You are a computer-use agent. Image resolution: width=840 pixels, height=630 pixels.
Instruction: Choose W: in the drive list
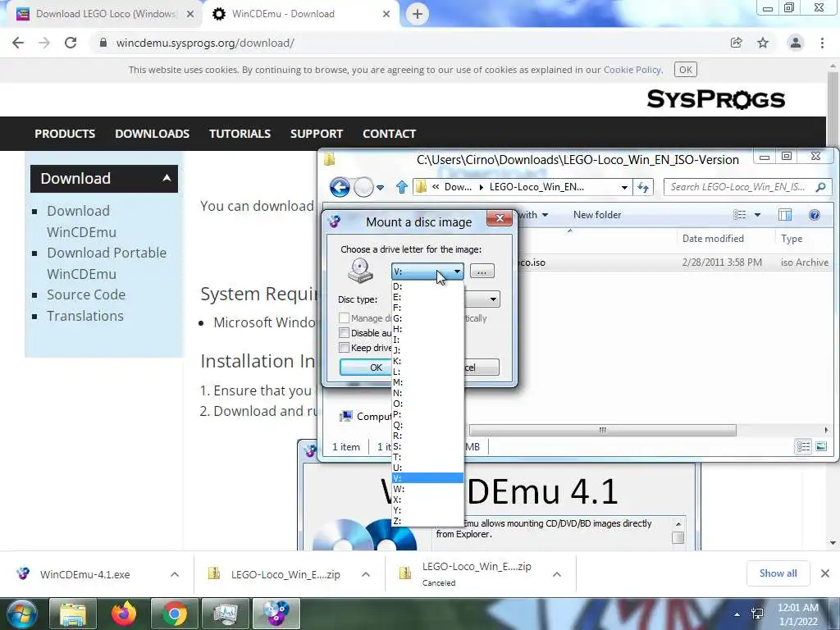[427, 489]
